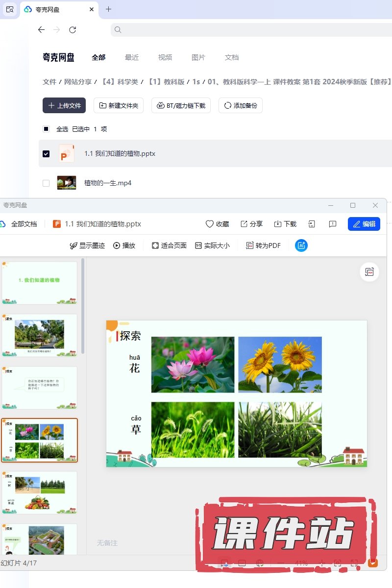Open the blue AI assistant icon

301,245
